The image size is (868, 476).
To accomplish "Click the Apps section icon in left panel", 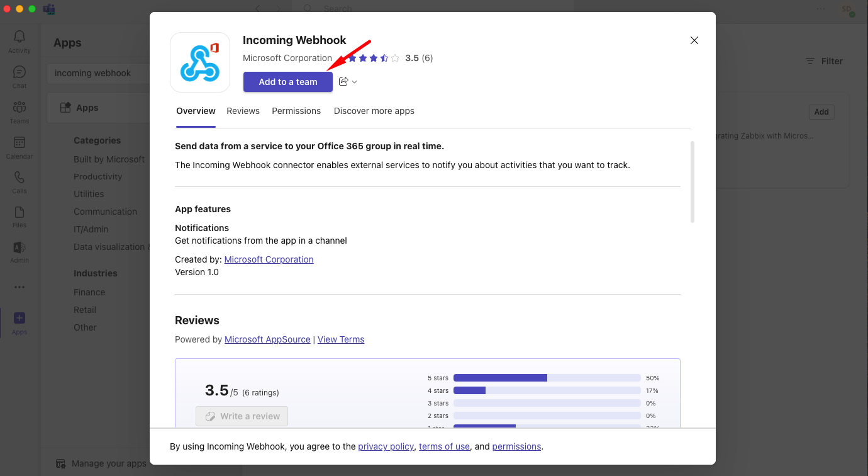I will [65, 108].
